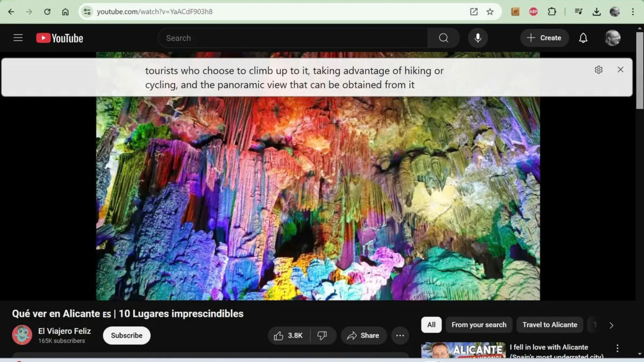Screen dimensions: 644x362
Task: Open the browser extensions puzzle icon
Action: pyautogui.click(x=552, y=12)
